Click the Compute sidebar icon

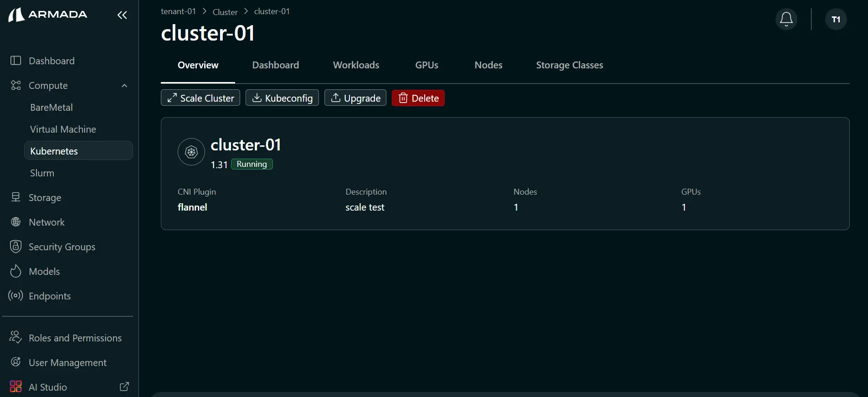click(x=16, y=85)
